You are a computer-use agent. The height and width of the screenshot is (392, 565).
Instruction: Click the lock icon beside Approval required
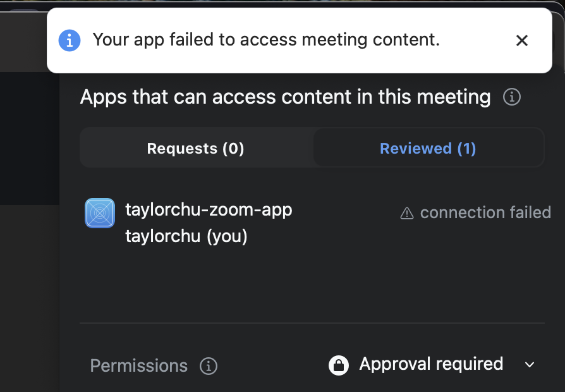point(339,365)
